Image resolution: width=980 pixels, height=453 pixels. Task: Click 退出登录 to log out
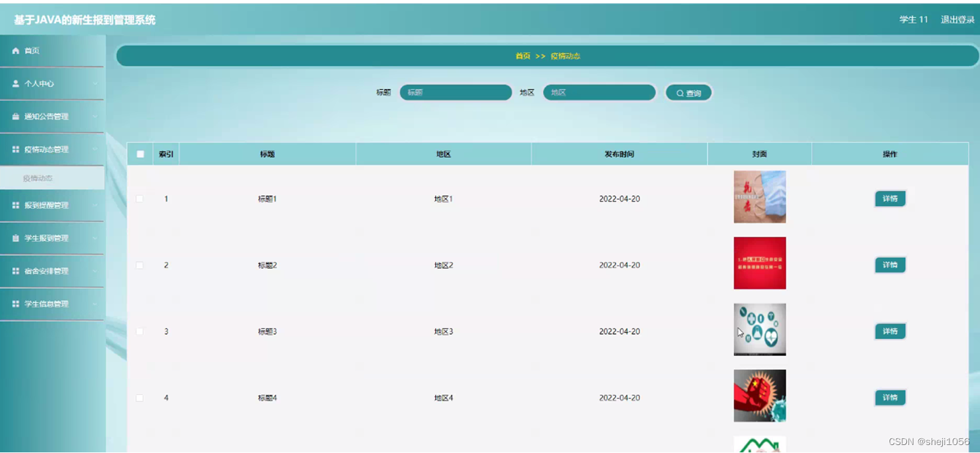pos(956,19)
